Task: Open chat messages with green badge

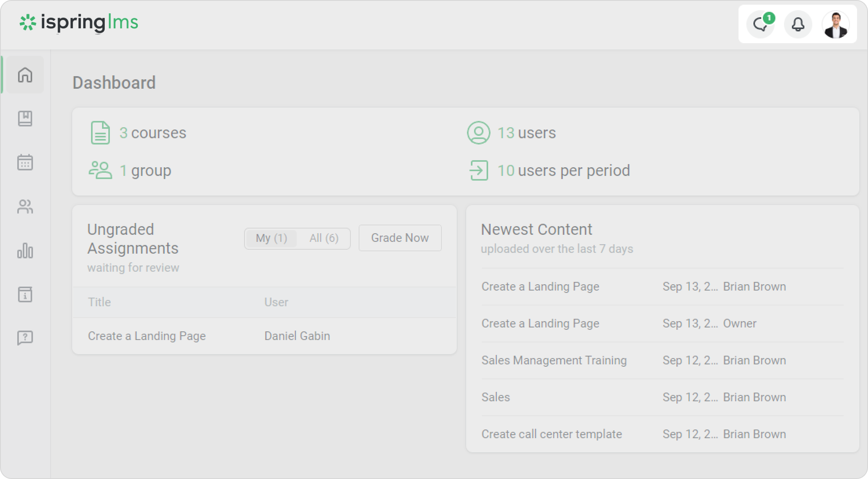Action: click(760, 24)
